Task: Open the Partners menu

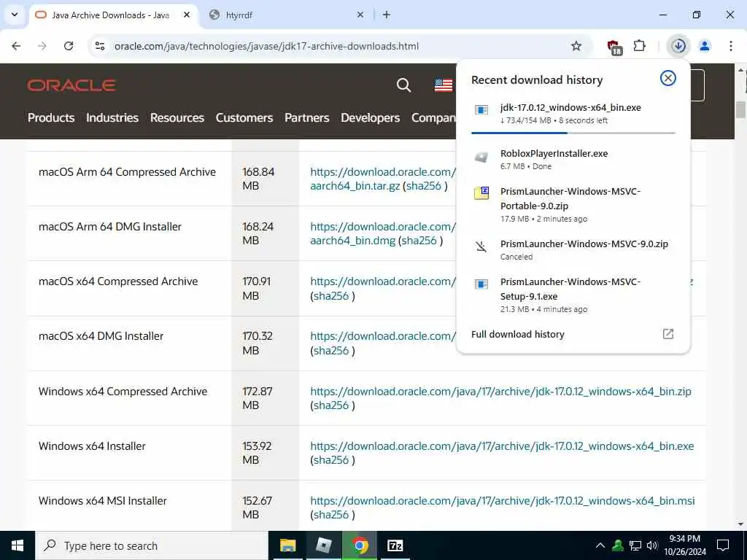Action: (307, 117)
